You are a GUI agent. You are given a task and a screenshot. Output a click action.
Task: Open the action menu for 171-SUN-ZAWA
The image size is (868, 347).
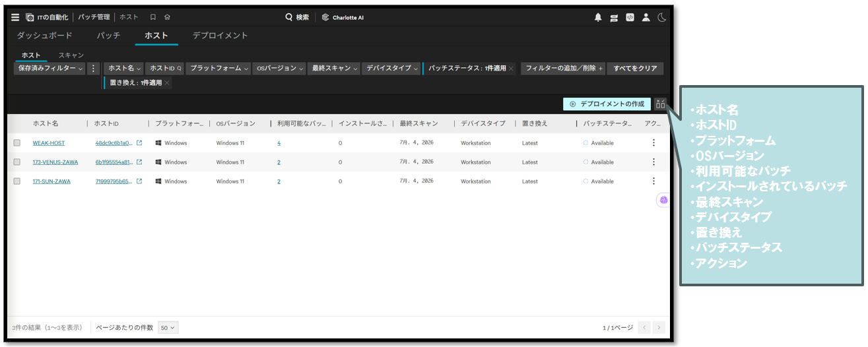click(654, 181)
